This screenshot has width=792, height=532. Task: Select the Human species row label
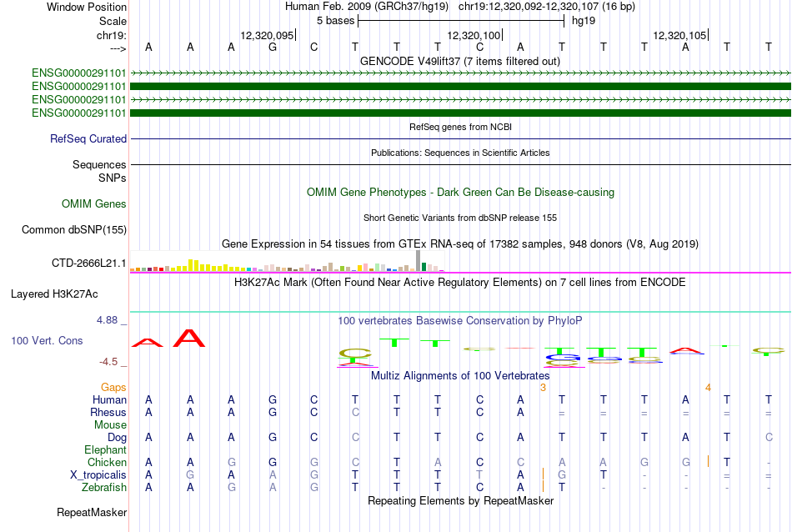109,399
